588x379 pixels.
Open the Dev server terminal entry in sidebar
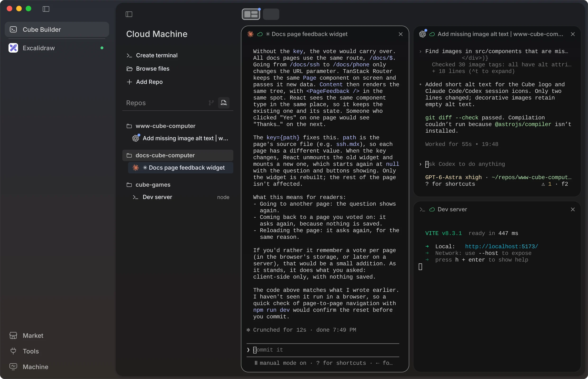click(181, 197)
